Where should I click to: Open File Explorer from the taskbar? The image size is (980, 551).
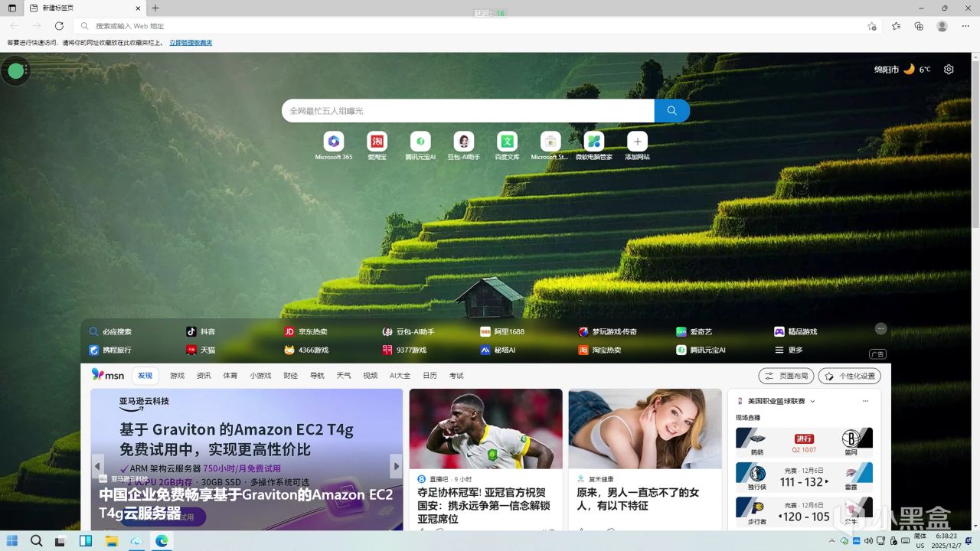coord(111,541)
